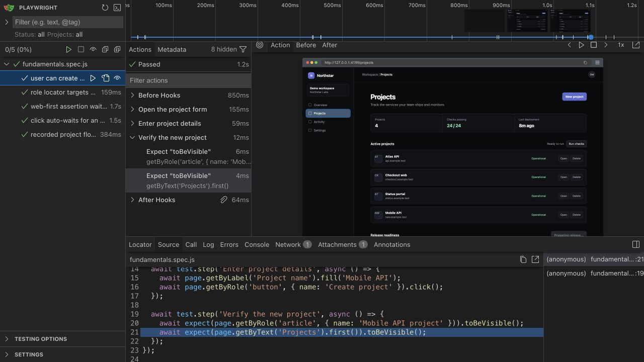This screenshot has width=644, height=362.
Task: Run 'user can create' test play icon
Action: [93, 78]
